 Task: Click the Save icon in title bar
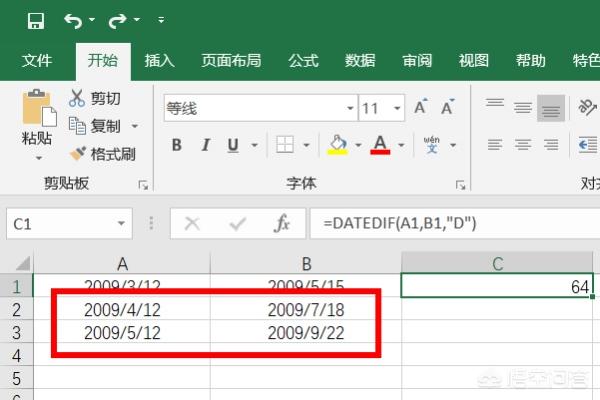click(36, 20)
